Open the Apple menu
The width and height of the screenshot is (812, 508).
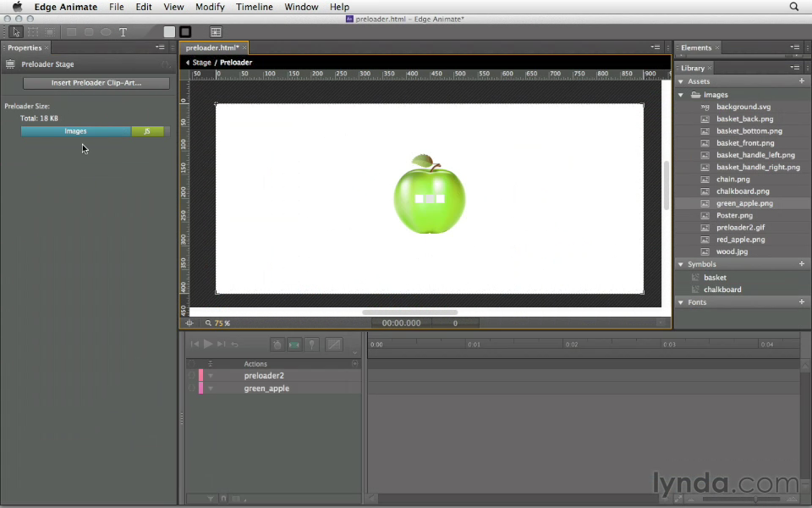(17, 7)
